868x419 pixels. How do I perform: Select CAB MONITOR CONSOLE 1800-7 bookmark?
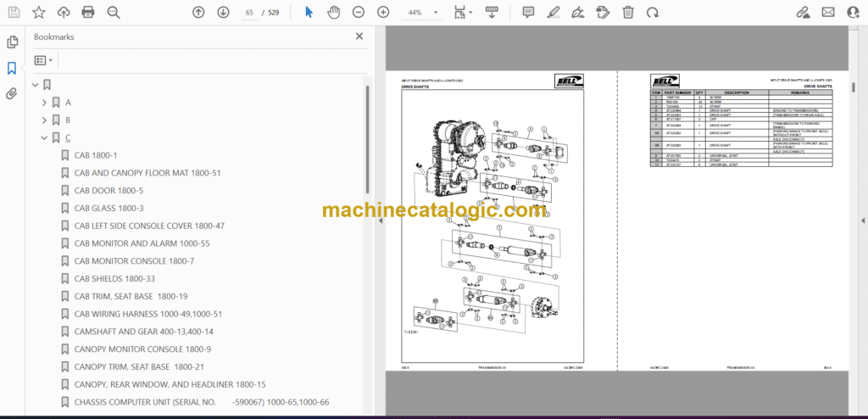pyautogui.click(x=134, y=261)
